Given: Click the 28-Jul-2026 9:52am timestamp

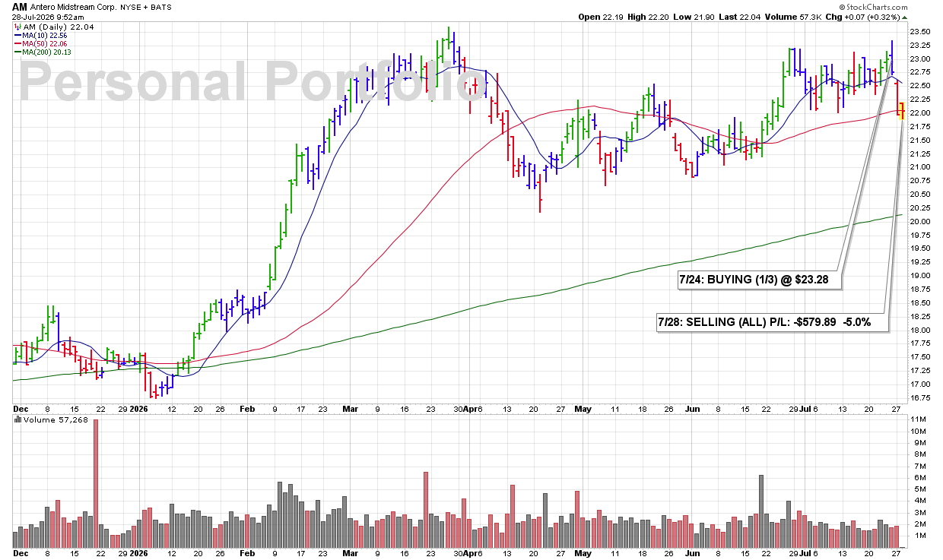Looking at the screenshot, I should [48, 17].
